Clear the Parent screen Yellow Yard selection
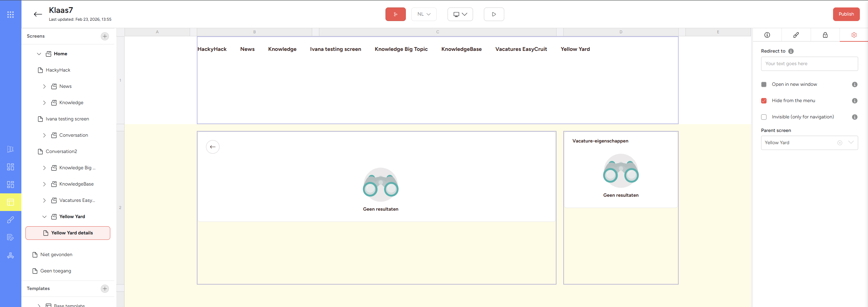Screen dimensions: 868x307 (x=840, y=143)
